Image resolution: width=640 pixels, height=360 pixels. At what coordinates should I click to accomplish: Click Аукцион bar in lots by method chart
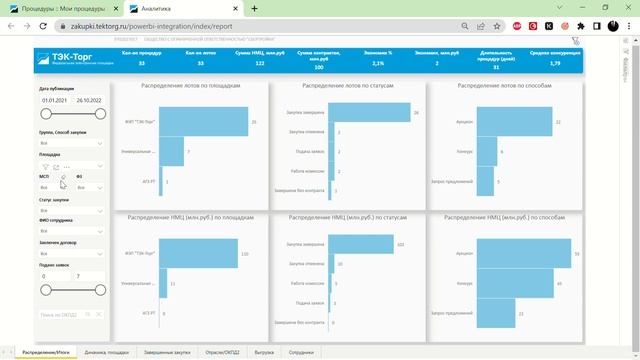point(514,122)
